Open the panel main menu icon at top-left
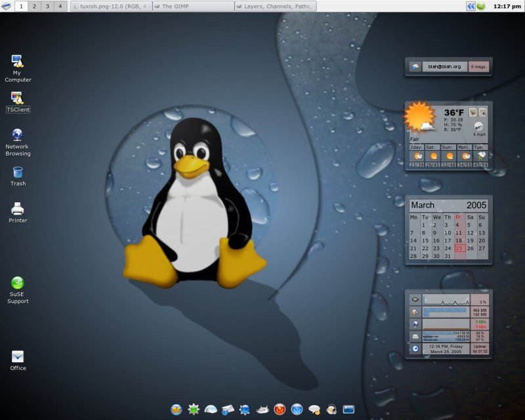 7,6
